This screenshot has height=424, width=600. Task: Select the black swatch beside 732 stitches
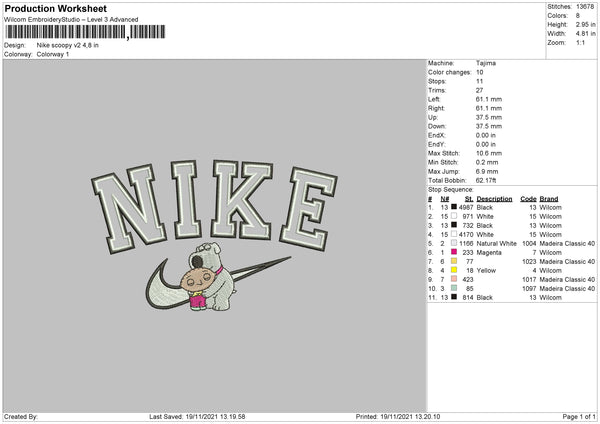click(x=454, y=225)
